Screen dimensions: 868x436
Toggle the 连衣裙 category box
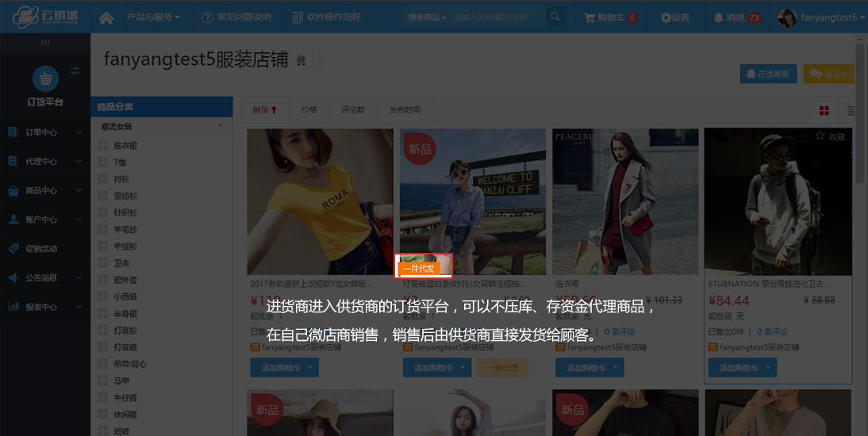tap(103, 146)
